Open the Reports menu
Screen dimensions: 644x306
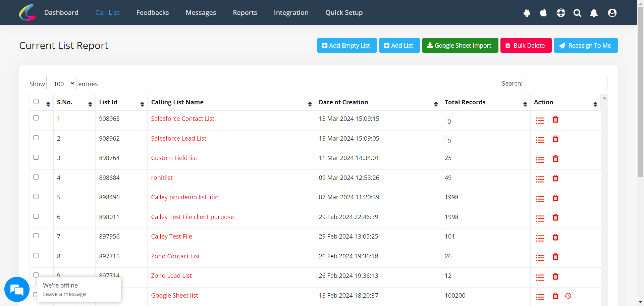(245, 12)
